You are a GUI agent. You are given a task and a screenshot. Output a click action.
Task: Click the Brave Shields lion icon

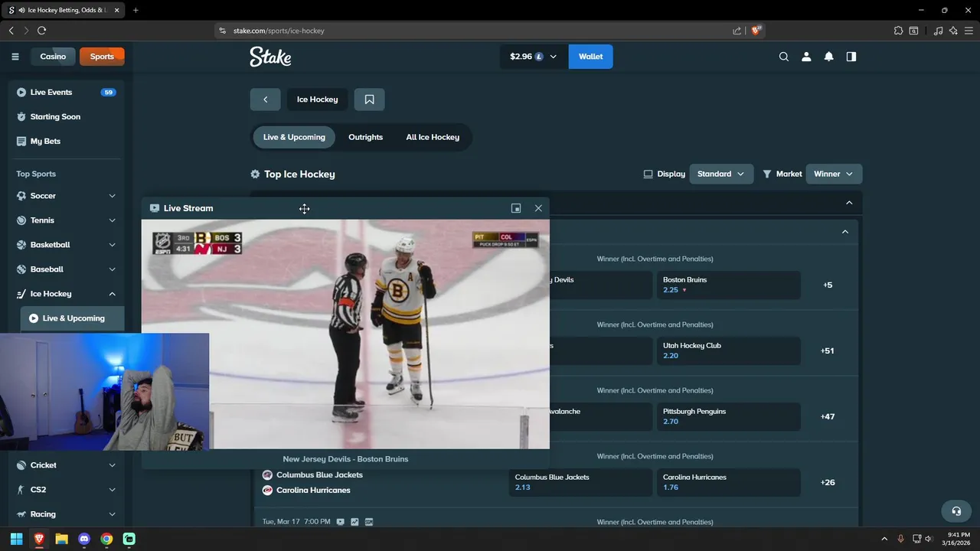click(756, 31)
